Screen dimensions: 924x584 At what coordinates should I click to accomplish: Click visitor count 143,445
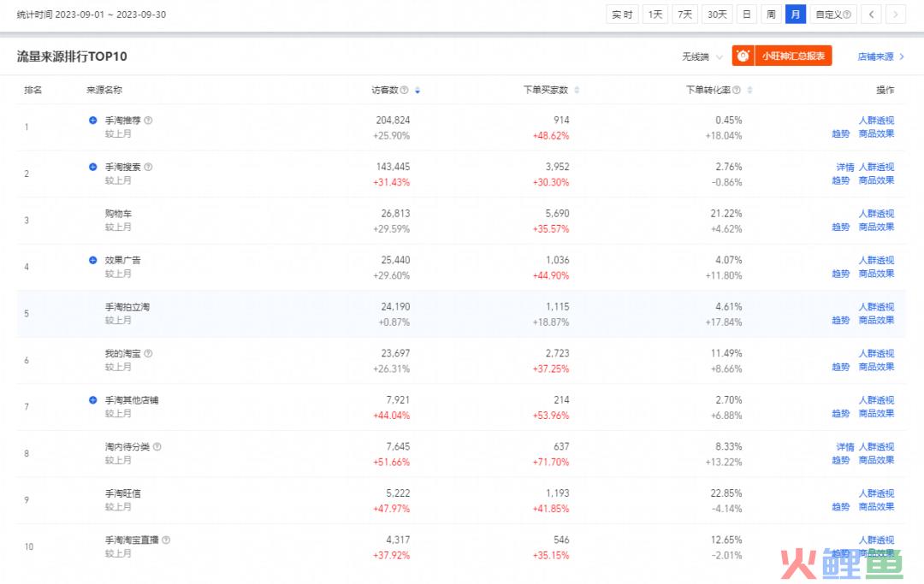tap(393, 167)
